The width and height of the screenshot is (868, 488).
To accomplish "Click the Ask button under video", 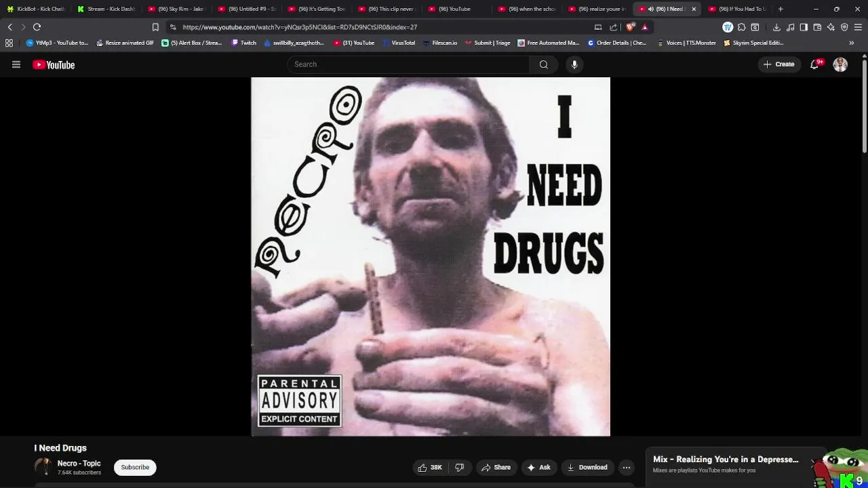I will click(x=538, y=467).
